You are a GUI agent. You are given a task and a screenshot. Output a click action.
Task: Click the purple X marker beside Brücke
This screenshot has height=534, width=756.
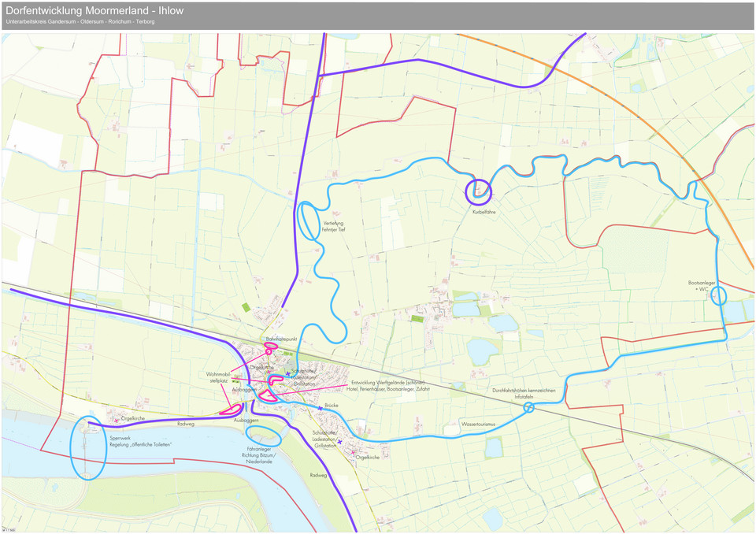[x=321, y=410]
